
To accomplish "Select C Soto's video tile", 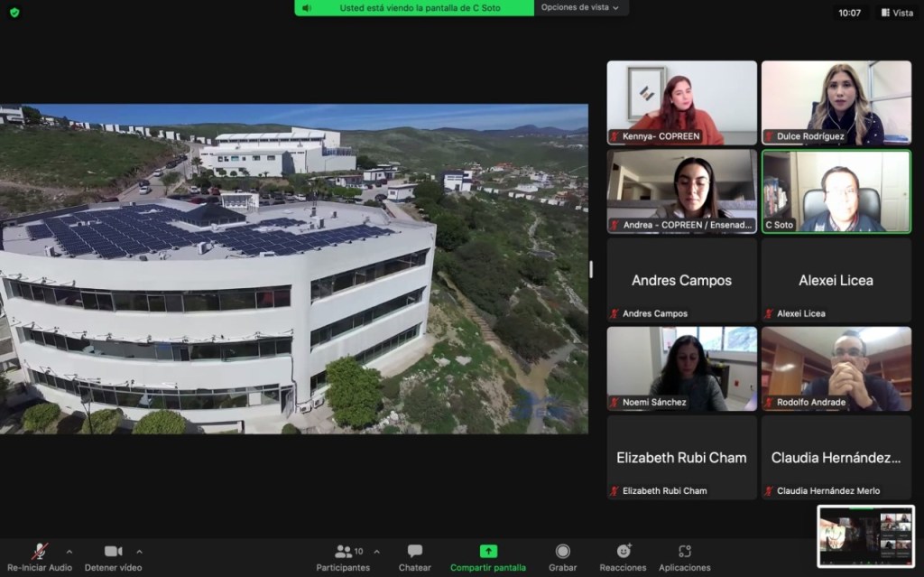I will coord(836,191).
